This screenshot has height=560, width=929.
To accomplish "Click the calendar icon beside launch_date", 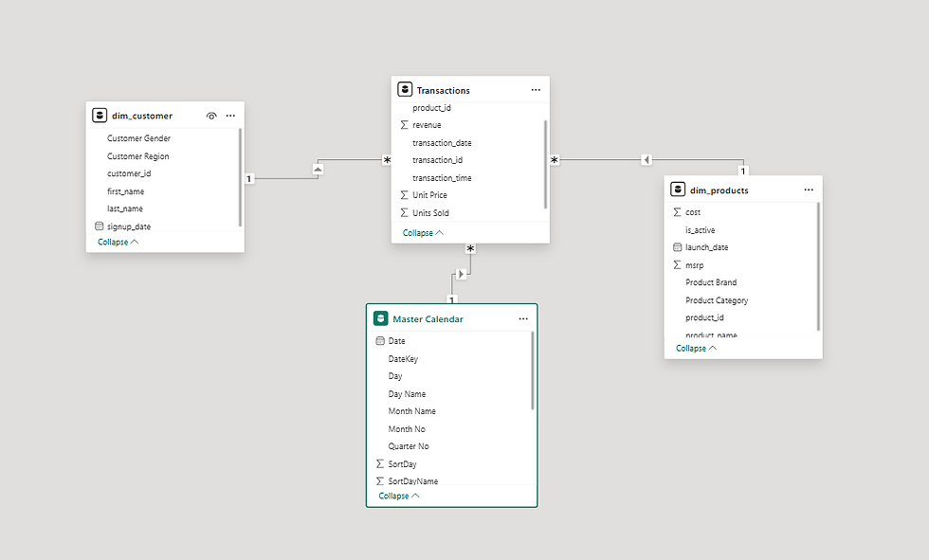I will 677,247.
